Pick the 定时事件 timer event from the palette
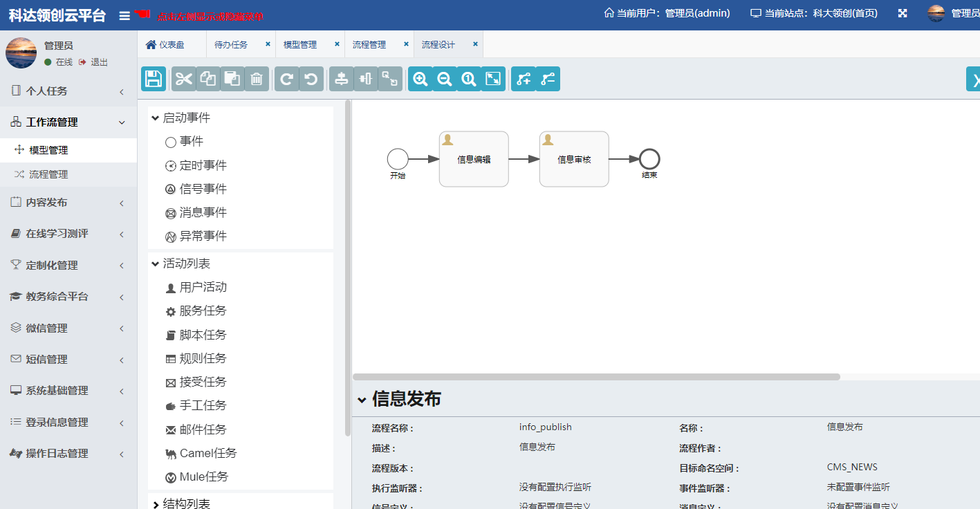Image resolution: width=980 pixels, height=509 pixels. click(x=196, y=165)
